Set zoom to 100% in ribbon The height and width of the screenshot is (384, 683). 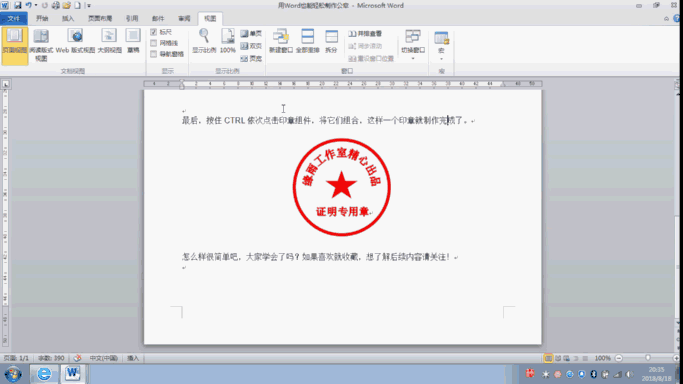[227, 41]
